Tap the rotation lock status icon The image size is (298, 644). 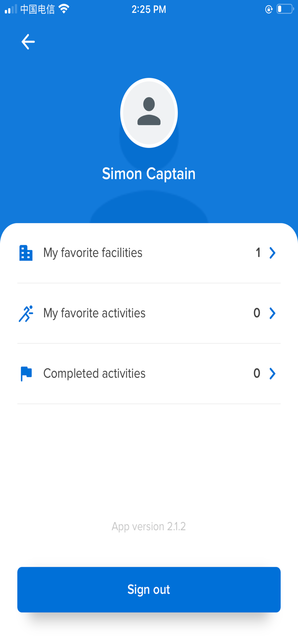coord(269,9)
